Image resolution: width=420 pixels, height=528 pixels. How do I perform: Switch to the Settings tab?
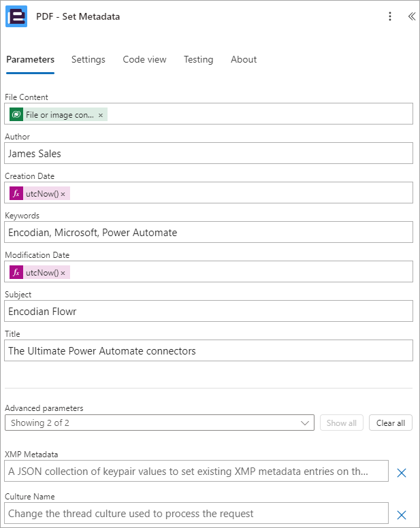[88, 60]
